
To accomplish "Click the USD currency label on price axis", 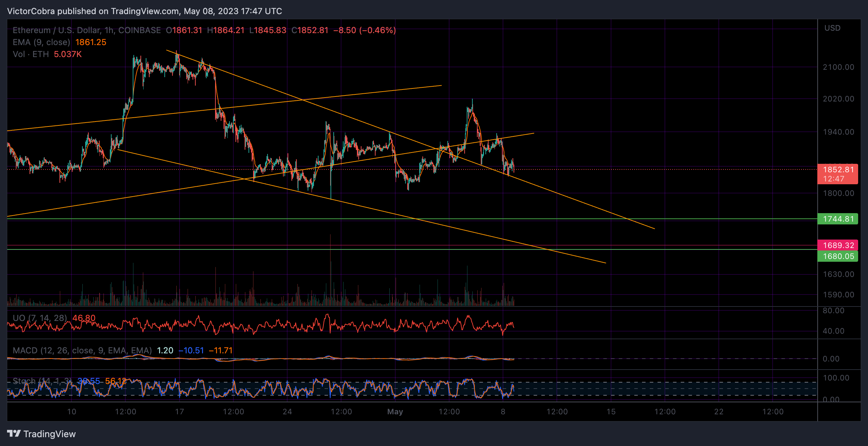I will pyautogui.click(x=832, y=28).
